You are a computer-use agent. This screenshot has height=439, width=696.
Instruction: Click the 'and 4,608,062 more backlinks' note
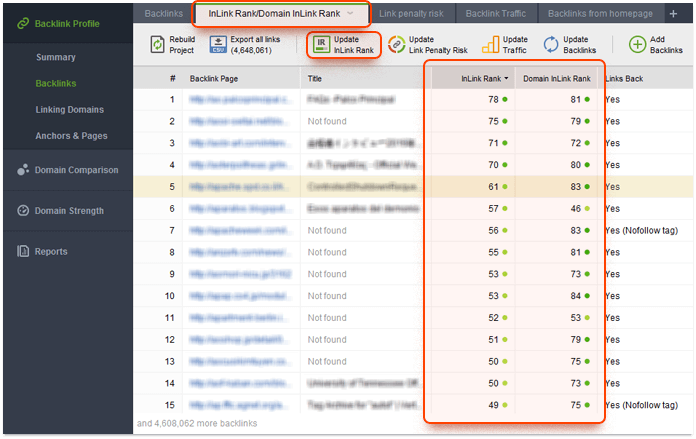click(197, 423)
